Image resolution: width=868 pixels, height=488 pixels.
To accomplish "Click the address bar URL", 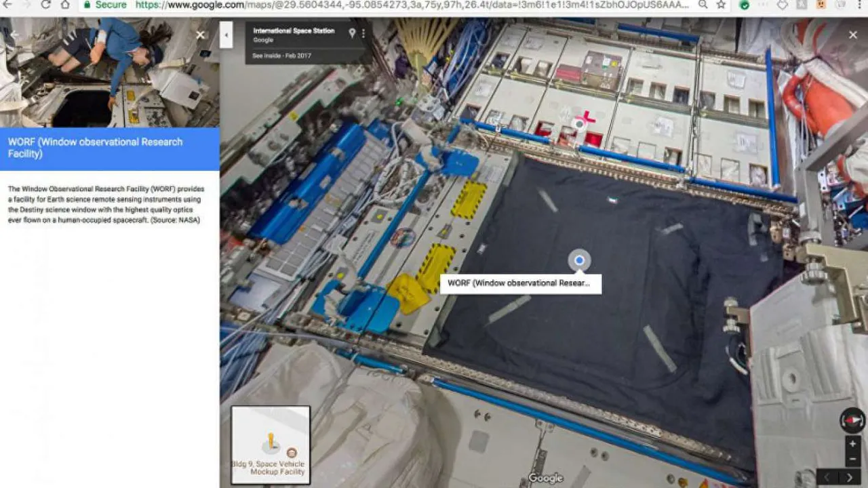I will coord(407,5).
